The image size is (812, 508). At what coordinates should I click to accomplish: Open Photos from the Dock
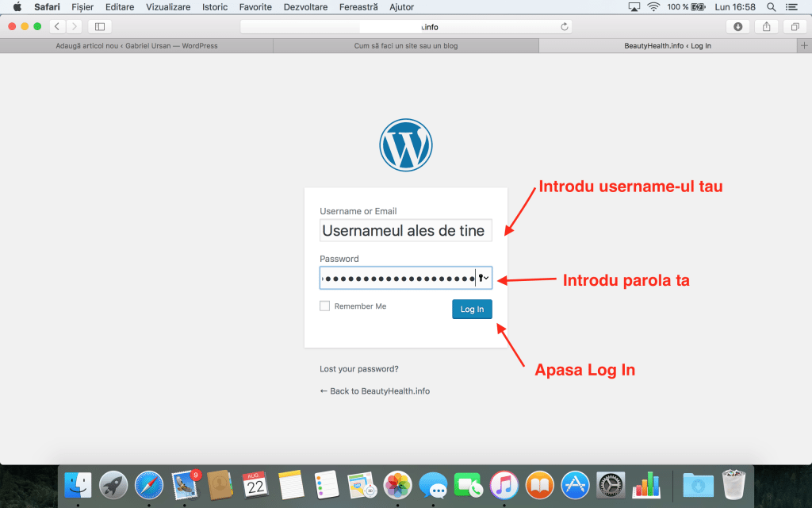(x=397, y=486)
